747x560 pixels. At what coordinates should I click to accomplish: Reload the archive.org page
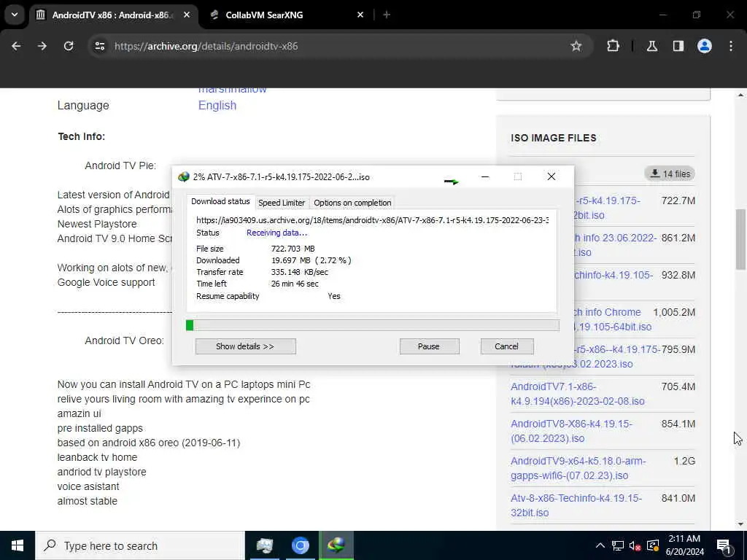pyautogui.click(x=69, y=46)
